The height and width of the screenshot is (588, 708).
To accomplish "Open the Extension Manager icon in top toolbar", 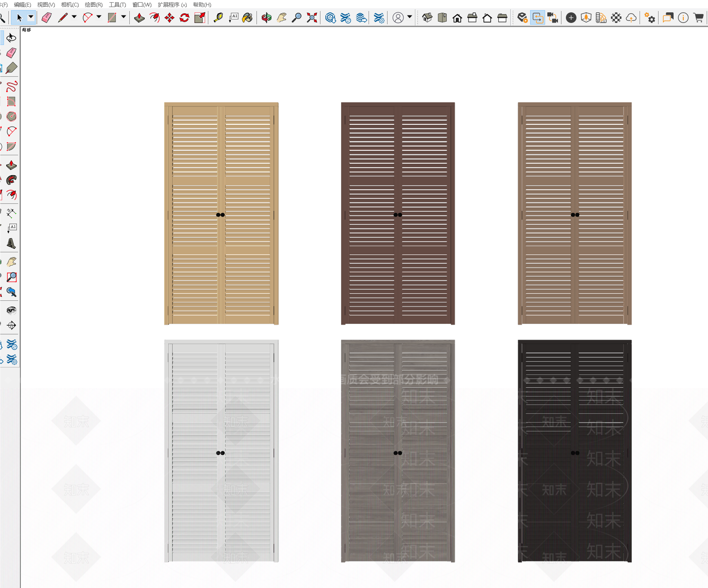I will (x=379, y=18).
